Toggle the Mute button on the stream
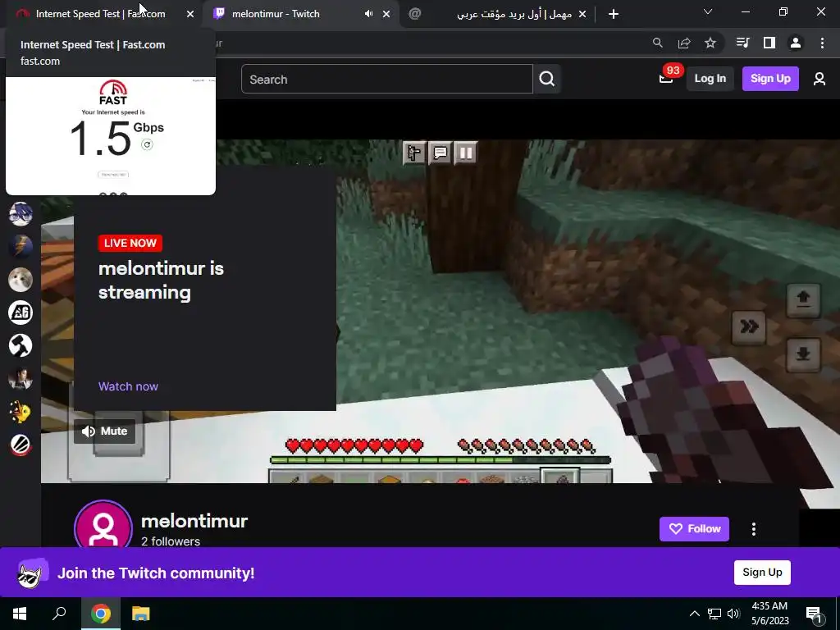Screen dimensions: 840x630 [x=105, y=431]
